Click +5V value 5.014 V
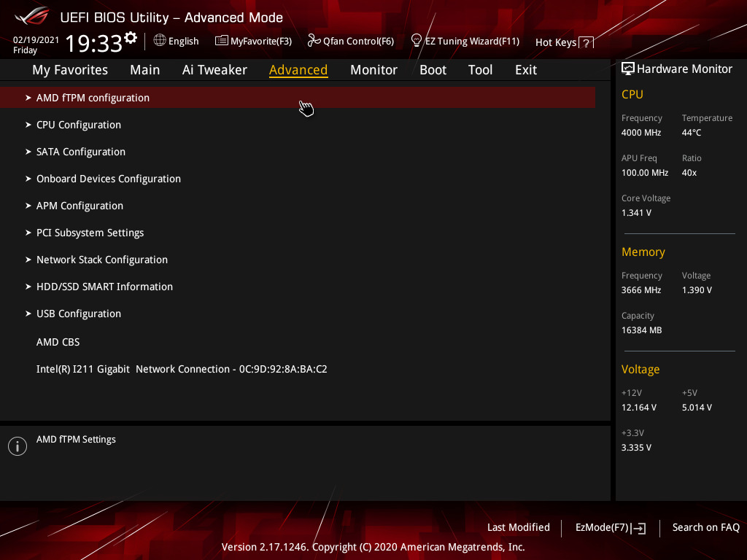747x560 pixels. click(697, 408)
